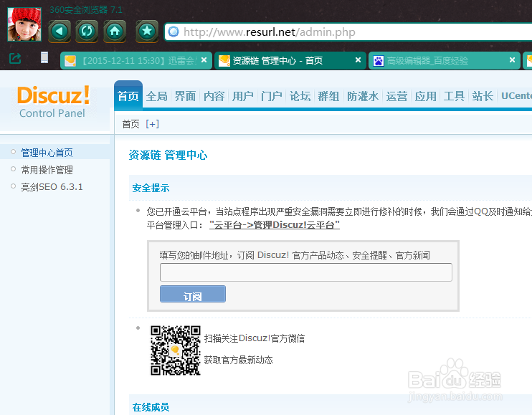The width and height of the screenshot is (532, 415).
Task: Open the 论坛 navigation menu
Action: (x=300, y=96)
